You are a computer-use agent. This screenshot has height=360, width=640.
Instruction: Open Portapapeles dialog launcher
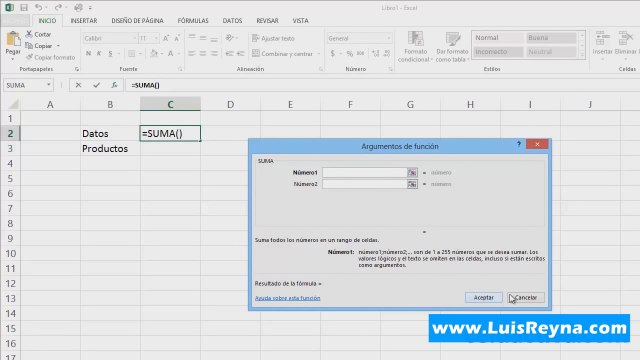click(x=77, y=69)
